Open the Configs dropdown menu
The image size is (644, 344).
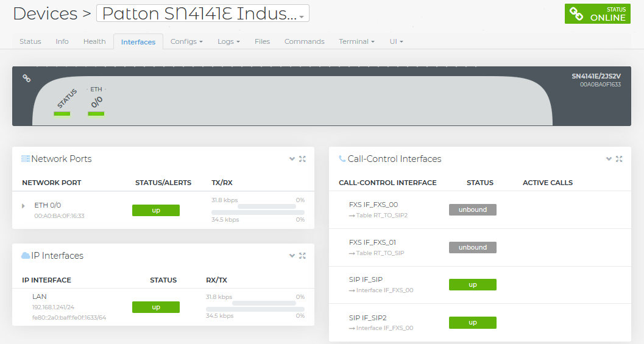186,41
